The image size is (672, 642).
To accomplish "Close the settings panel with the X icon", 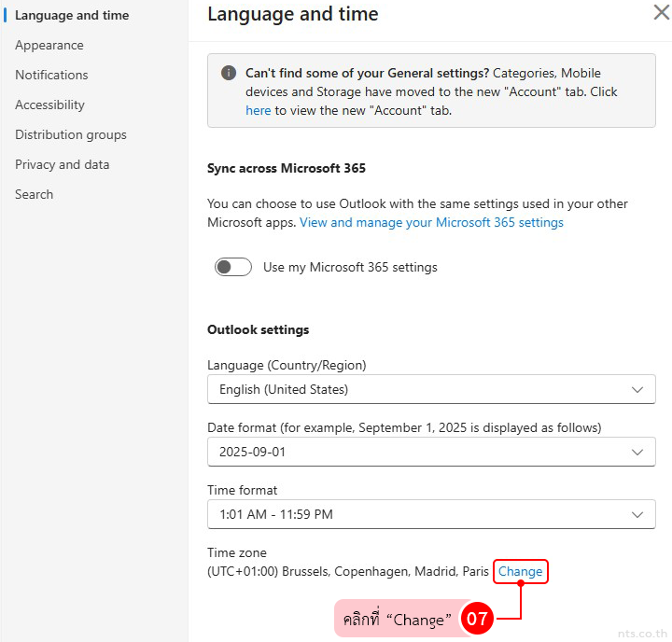I will [x=660, y=12].
